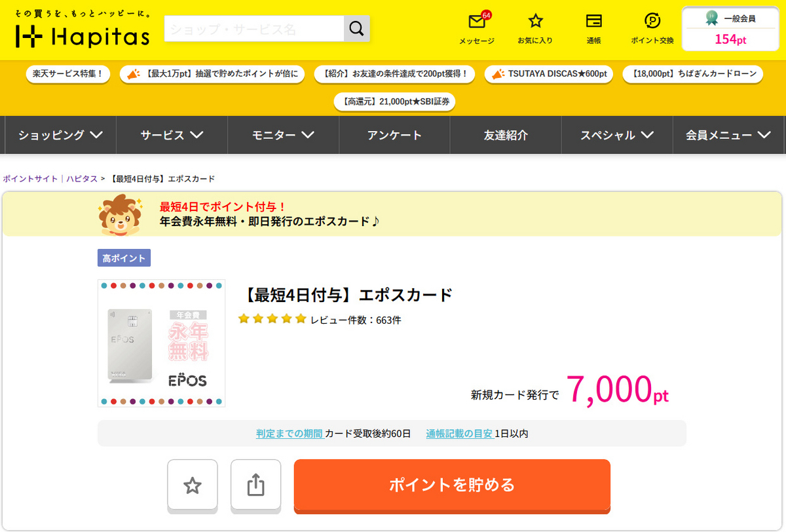Click megaphone icon beside TSUTAYA DISCAS
This screenshot has height=532, width=786.
coord(498,74)
